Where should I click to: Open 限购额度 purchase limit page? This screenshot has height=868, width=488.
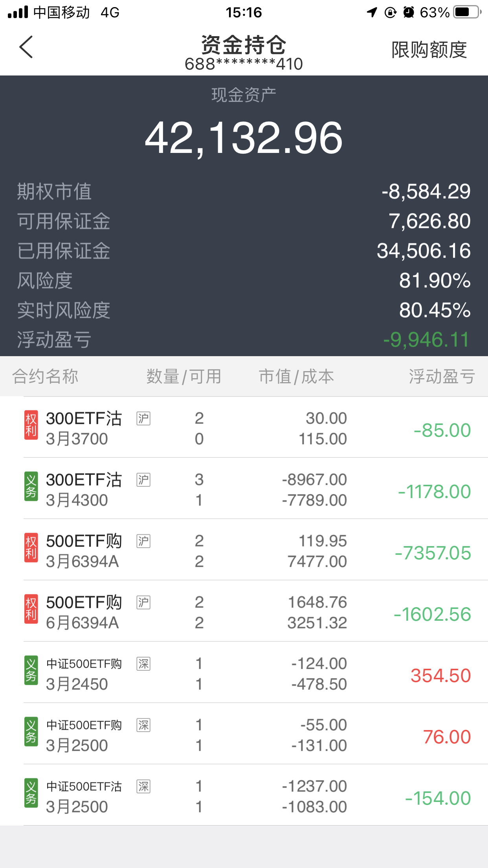pyautogui.click(x=429, y=50)
